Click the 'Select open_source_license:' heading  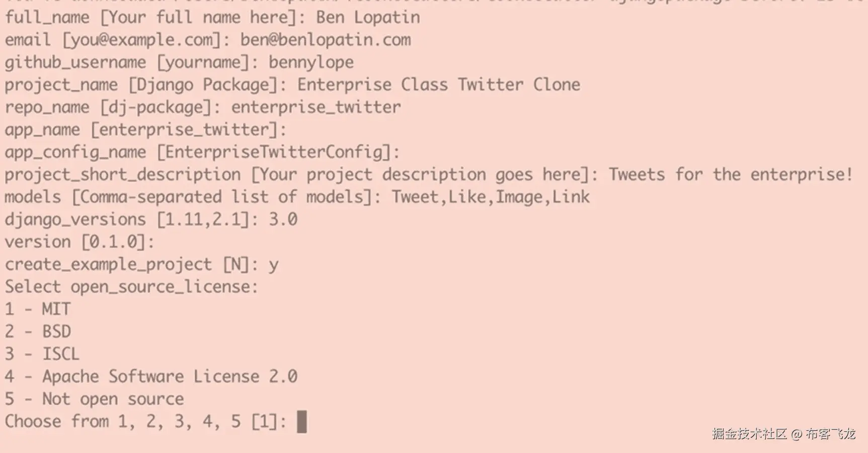tap(131, 287)
